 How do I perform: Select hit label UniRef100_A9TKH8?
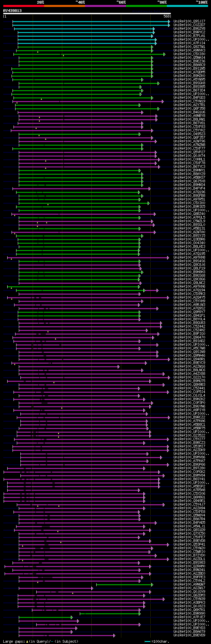click(189, 257)
